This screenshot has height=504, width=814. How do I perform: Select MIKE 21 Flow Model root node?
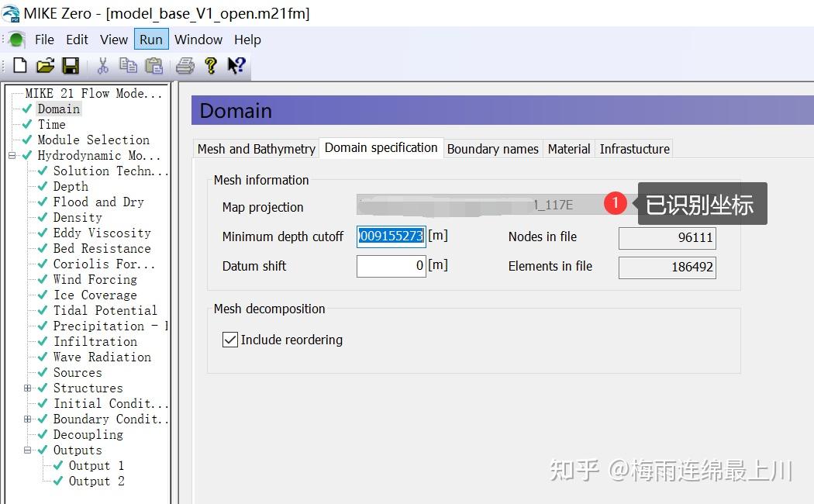coord(94,93)
